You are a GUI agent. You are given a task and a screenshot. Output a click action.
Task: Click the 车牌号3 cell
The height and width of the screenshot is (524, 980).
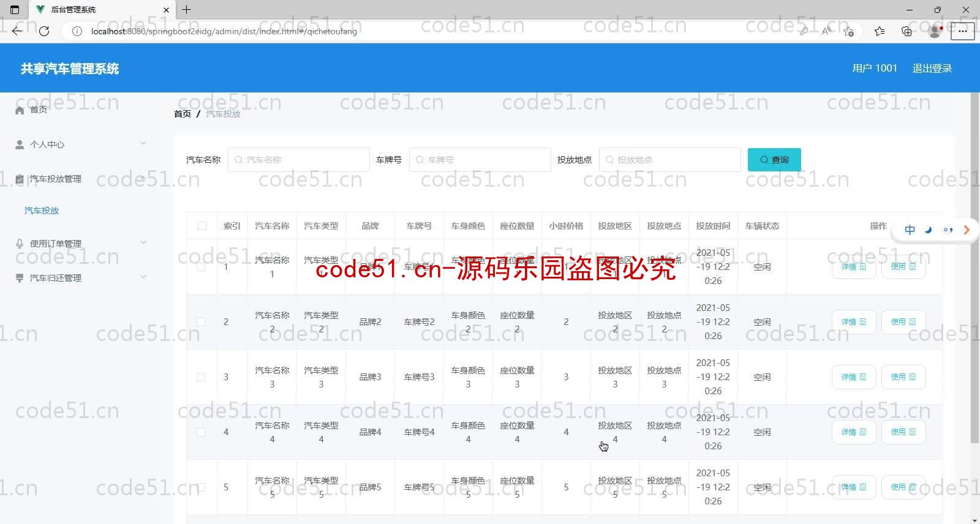point(419,377)
